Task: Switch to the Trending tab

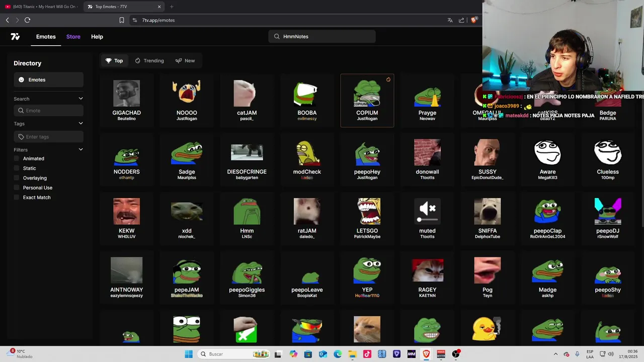Action: [149, 61]
